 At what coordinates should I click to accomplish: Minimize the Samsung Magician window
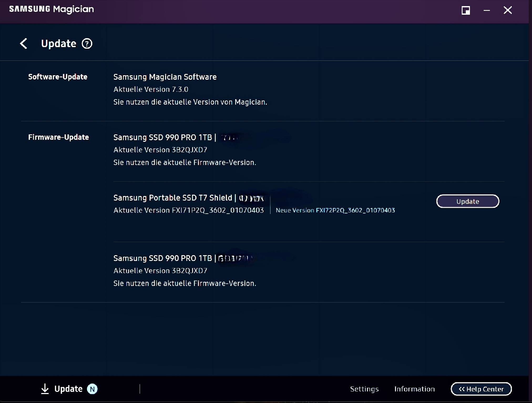tap(487, 11)
